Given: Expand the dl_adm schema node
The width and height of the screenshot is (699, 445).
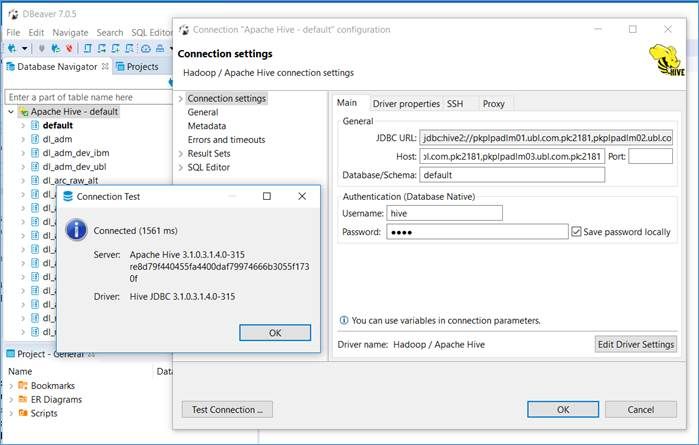Looking at the screenshot, I should point(23,140).
